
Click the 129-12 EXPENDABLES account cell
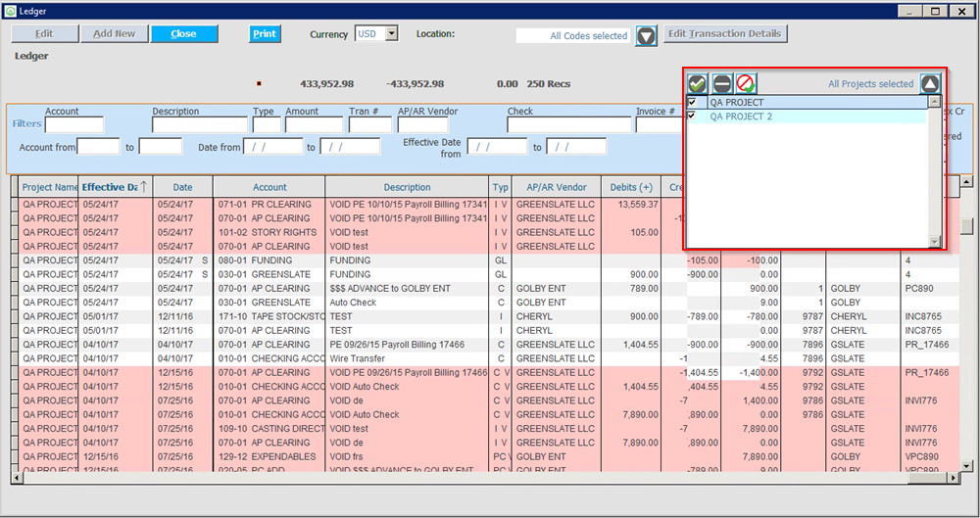click(x=269, y=456)
